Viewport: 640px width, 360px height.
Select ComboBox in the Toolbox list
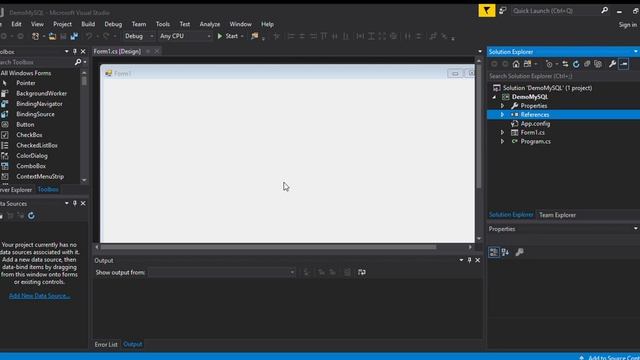[31, 166]
